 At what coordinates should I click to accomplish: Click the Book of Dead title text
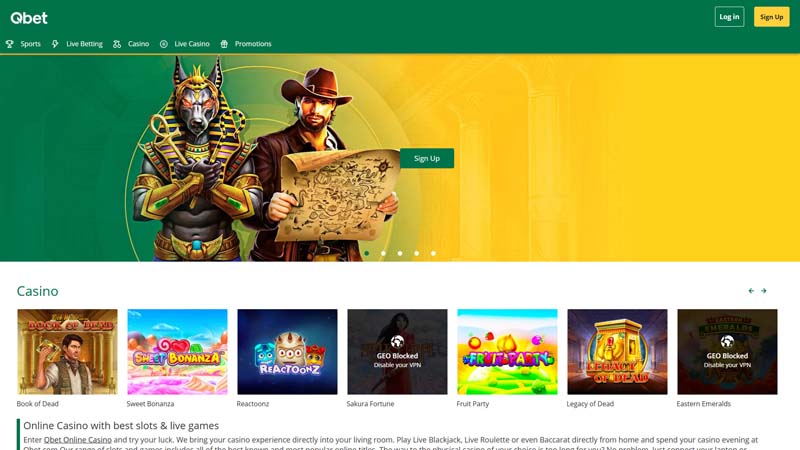click(x=38, y=404)
